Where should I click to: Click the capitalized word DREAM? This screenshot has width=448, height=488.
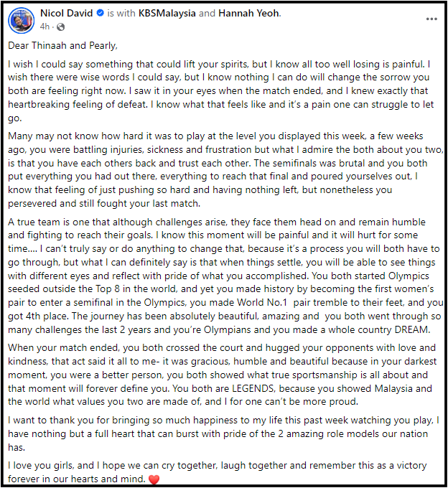(x=412, y=329)
